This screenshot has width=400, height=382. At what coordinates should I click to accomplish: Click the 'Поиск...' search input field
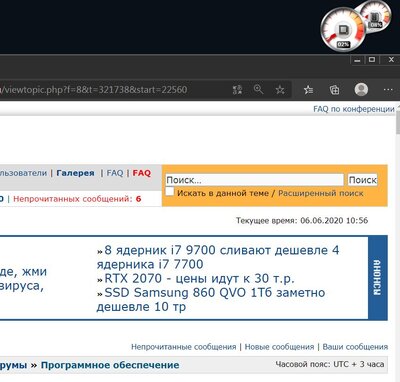tap(254, 180)
